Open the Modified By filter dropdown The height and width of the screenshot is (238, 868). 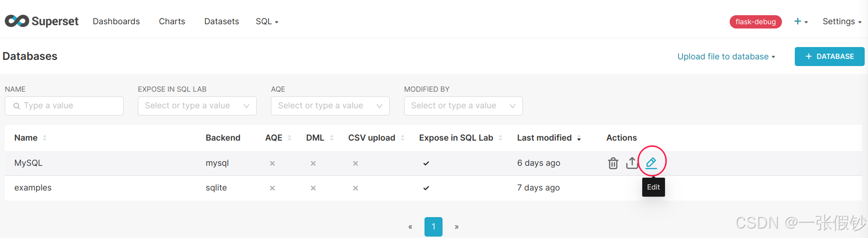(x=463, y=106)
